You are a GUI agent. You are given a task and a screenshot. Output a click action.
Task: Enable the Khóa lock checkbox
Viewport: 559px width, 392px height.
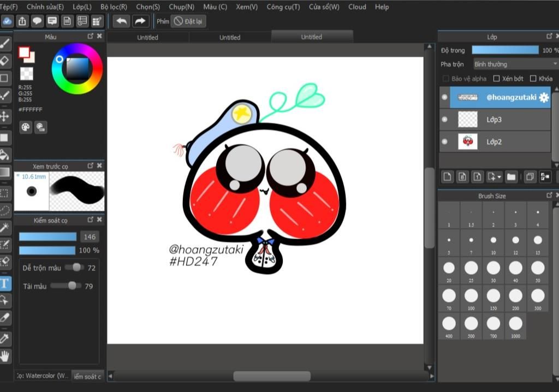pyautogui.click(x=533, y=79)
